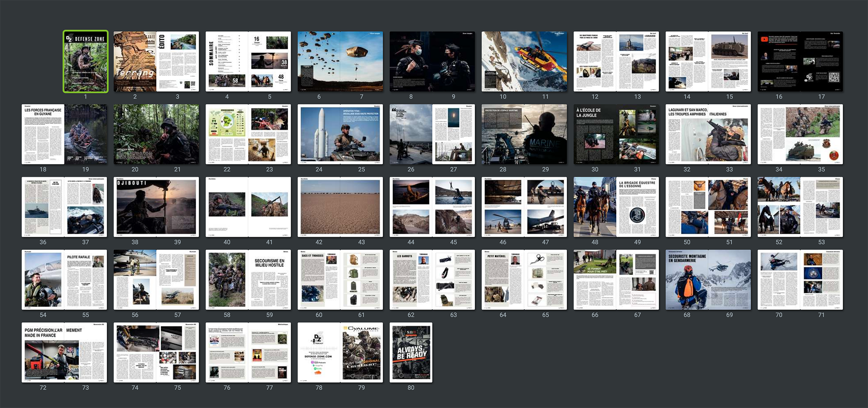The height and width of the screenshot is (408, 868).
Task: Open 'Les Forces Françaises en Guyane' page
Action: point(43,134)
